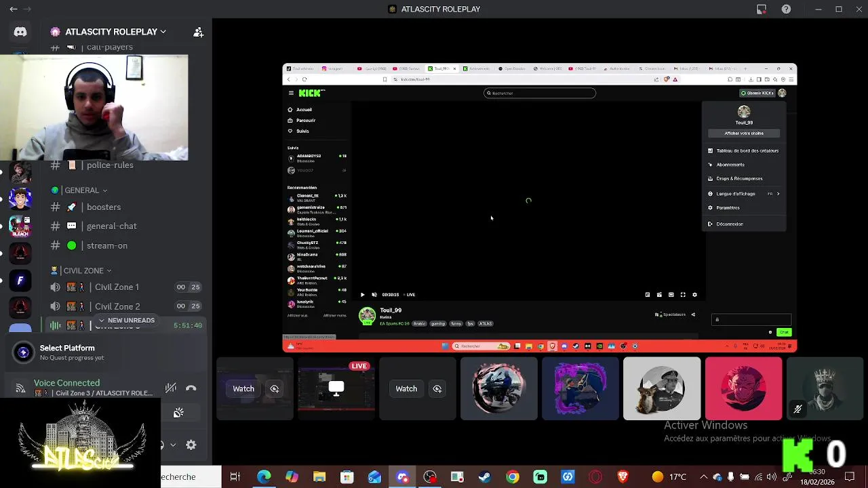Open Discord inbox icon in title bar

[x=762, y=9]
